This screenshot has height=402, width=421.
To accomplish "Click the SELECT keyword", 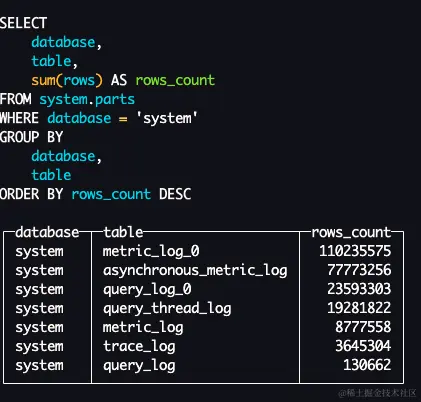I will (23, 23).
